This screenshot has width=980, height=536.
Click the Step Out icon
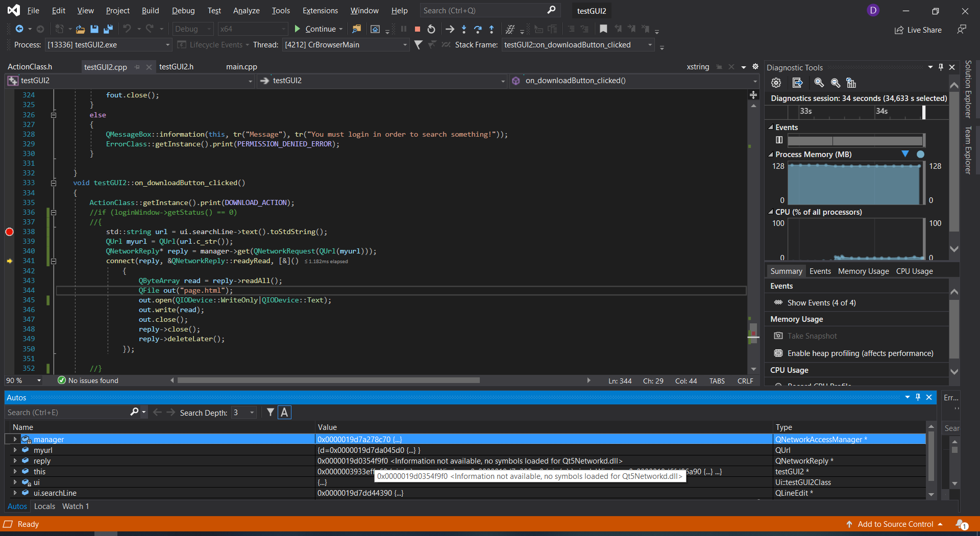pyautogui.click(x=492, y=29)
